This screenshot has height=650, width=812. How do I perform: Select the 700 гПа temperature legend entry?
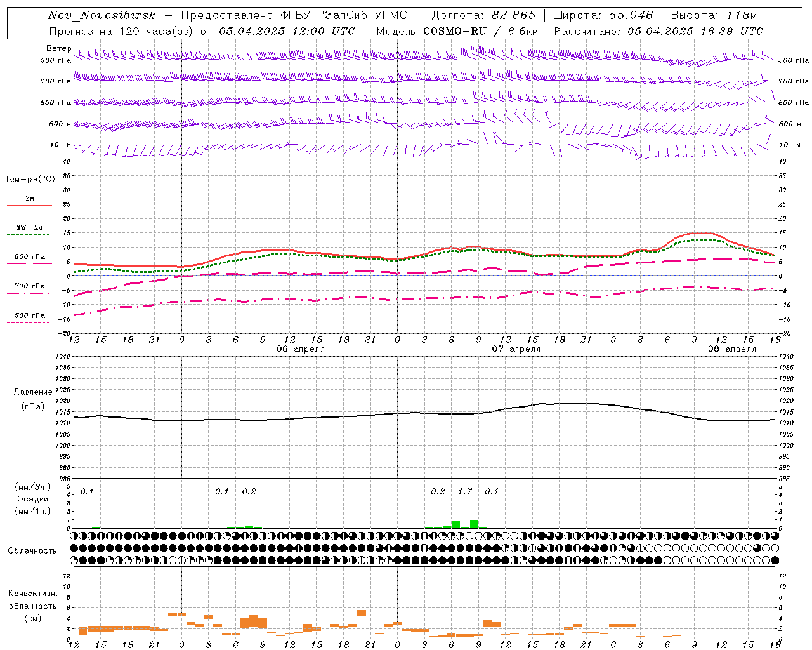[x=30, y=286]
